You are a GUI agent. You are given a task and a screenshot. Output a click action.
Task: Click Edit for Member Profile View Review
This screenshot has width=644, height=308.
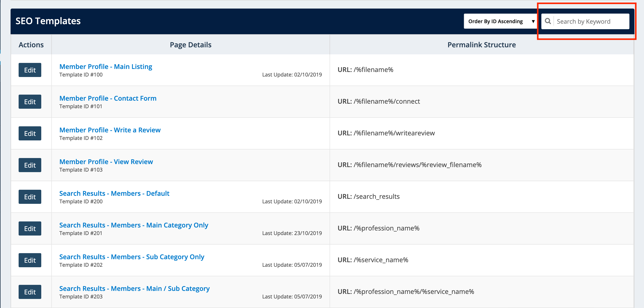(30, 165)
